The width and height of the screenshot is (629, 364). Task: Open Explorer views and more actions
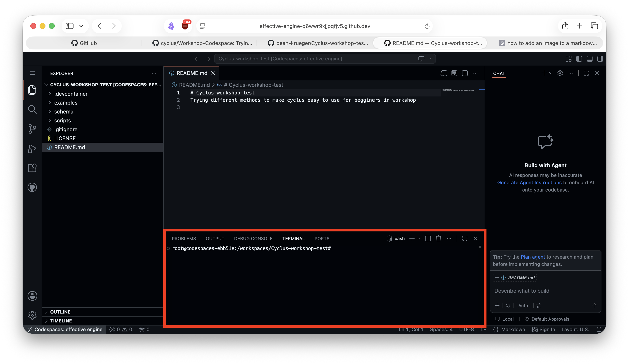pos(154,73)
